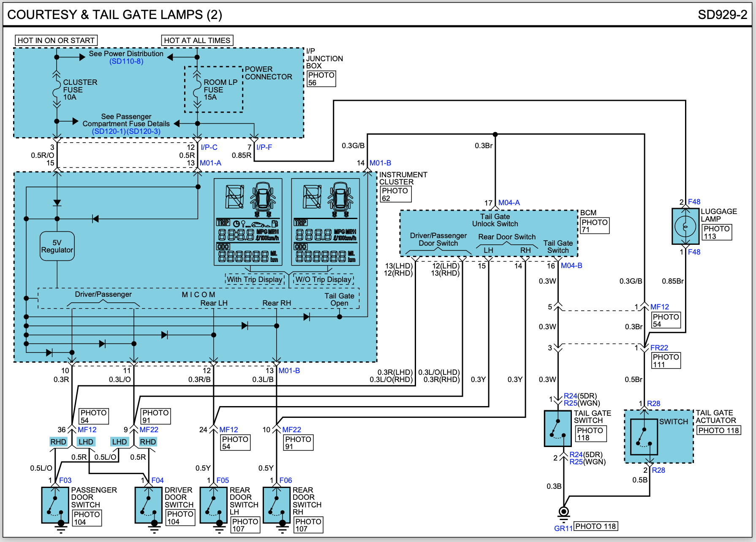Open PHOTO 107 under rear door switch RH
The width and height of the screenshot is (756, 542).
click(x=308, y=525)
